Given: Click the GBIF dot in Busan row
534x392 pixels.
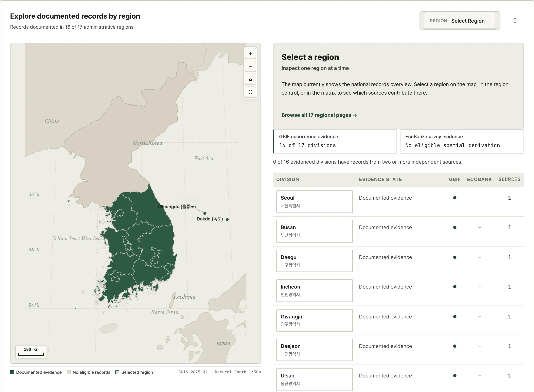Looking at the screenshot, I should pyautogui.click(x=455, y=227).
